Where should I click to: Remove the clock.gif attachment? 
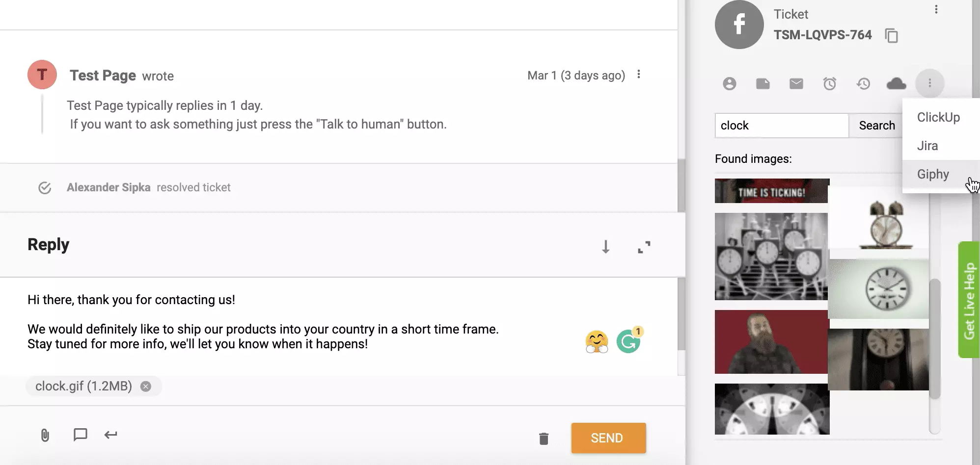coord(145,387)
